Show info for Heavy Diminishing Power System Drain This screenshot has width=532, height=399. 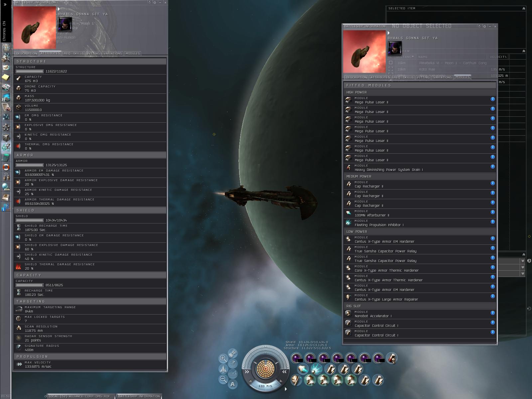(x=492, y=167)
